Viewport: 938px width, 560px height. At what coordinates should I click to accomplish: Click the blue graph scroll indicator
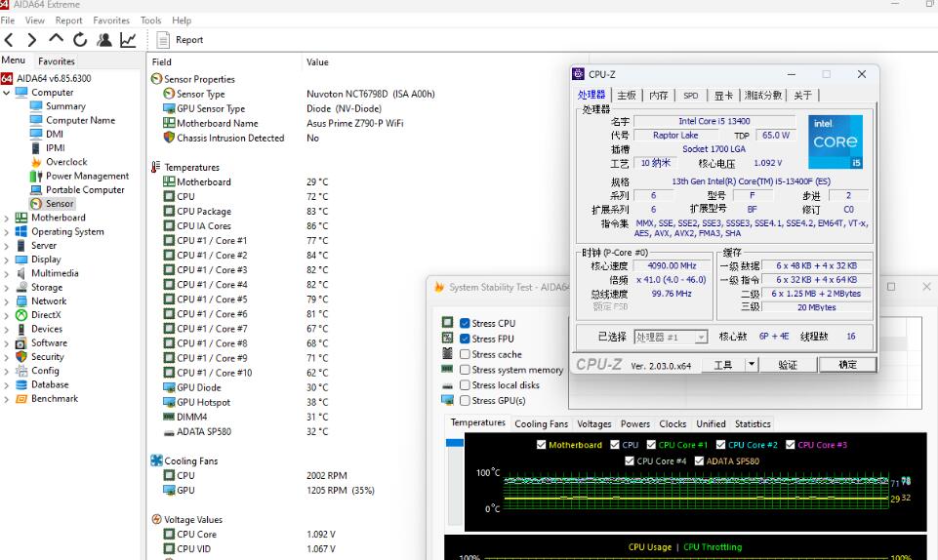pos(455,443)
